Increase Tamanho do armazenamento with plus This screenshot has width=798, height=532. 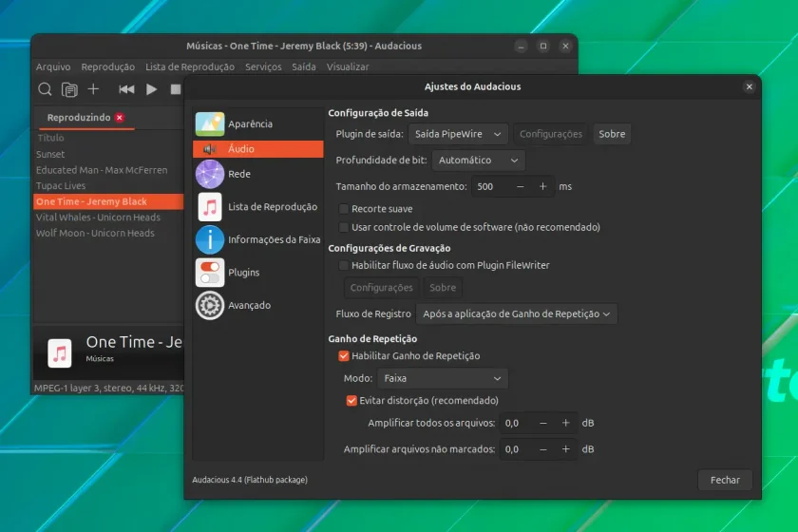pos(543,186)
